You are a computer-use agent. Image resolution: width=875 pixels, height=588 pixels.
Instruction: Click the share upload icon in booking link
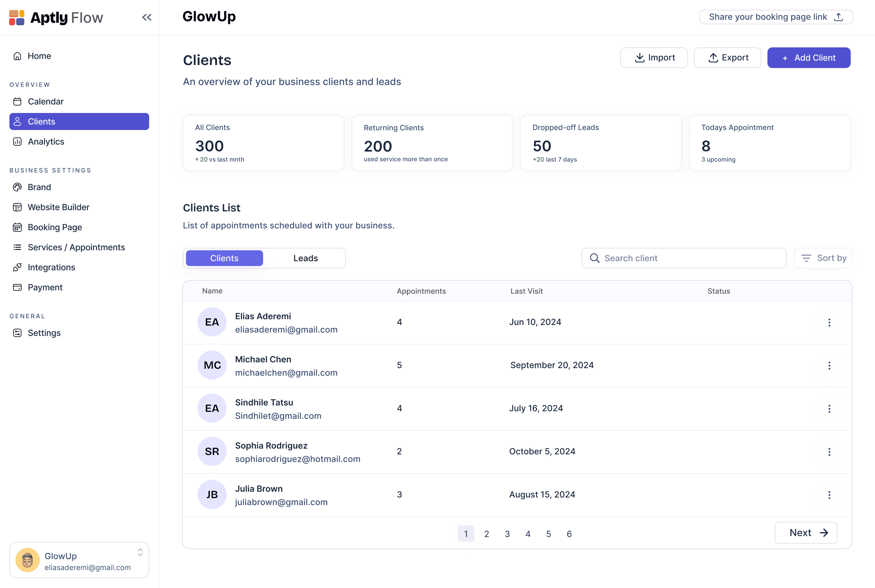839,17
